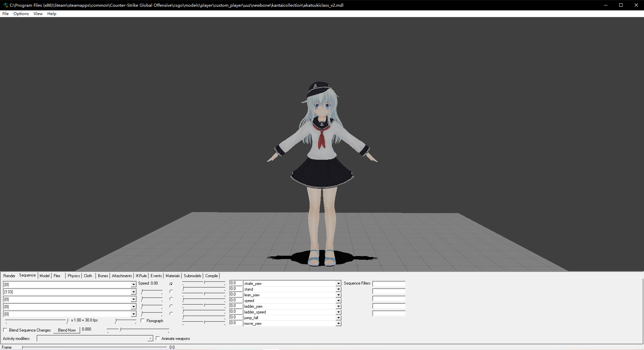Adjust the playback speed slider left of fps text

point(37,321)
